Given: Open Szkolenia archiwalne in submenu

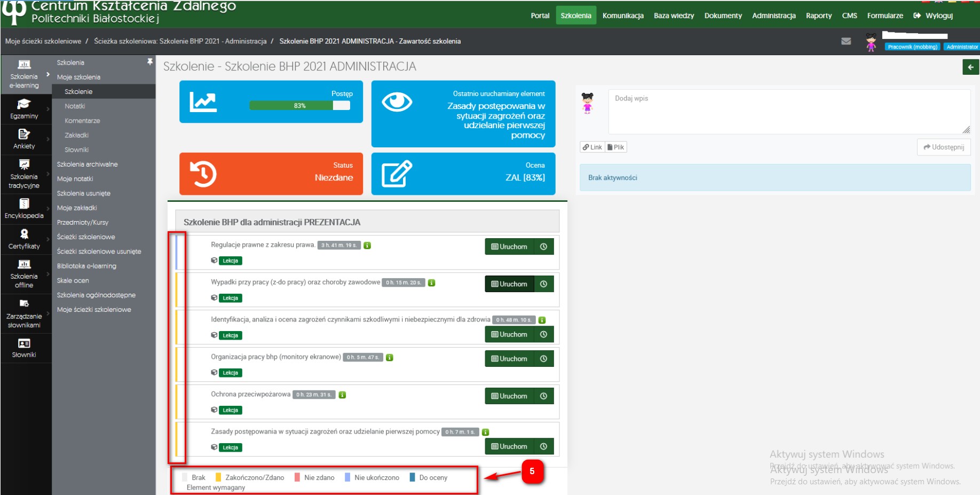Looking at the screenshot, I should (x=88, y=164).
